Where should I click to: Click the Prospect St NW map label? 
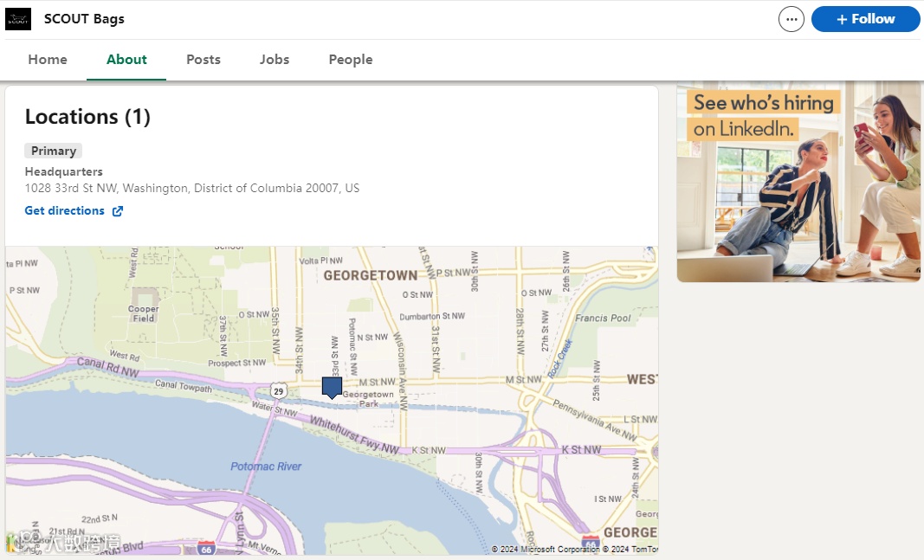237,363
